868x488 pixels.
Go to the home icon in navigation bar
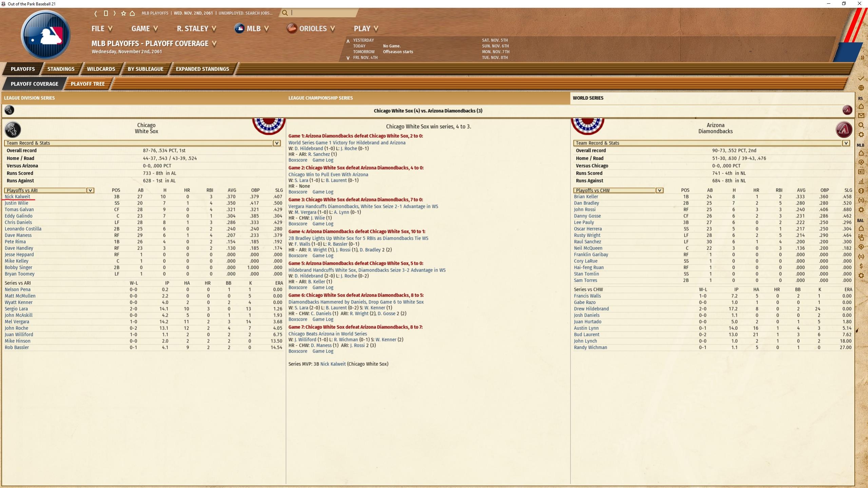[132, 13]
